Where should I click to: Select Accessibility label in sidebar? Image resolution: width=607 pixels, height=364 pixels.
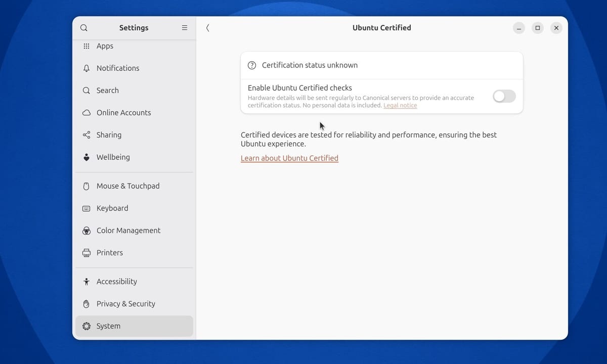click(x=117, y=282)
